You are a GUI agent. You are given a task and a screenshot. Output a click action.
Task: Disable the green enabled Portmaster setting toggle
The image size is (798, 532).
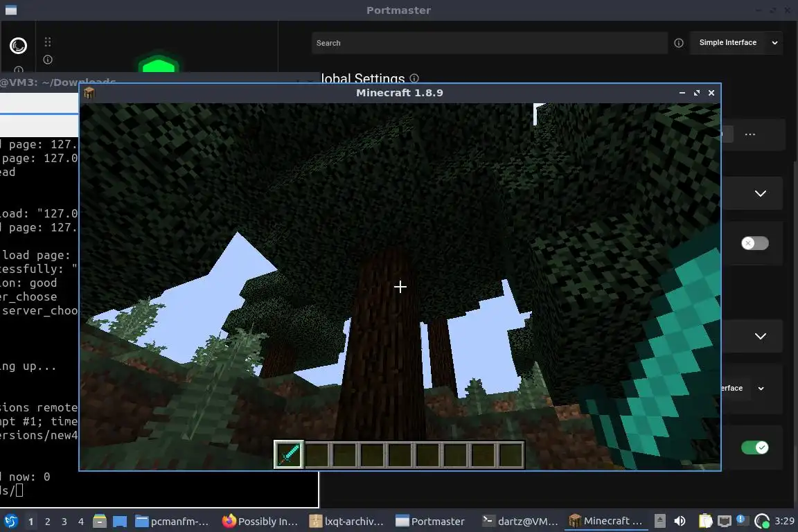coord(755,447)
